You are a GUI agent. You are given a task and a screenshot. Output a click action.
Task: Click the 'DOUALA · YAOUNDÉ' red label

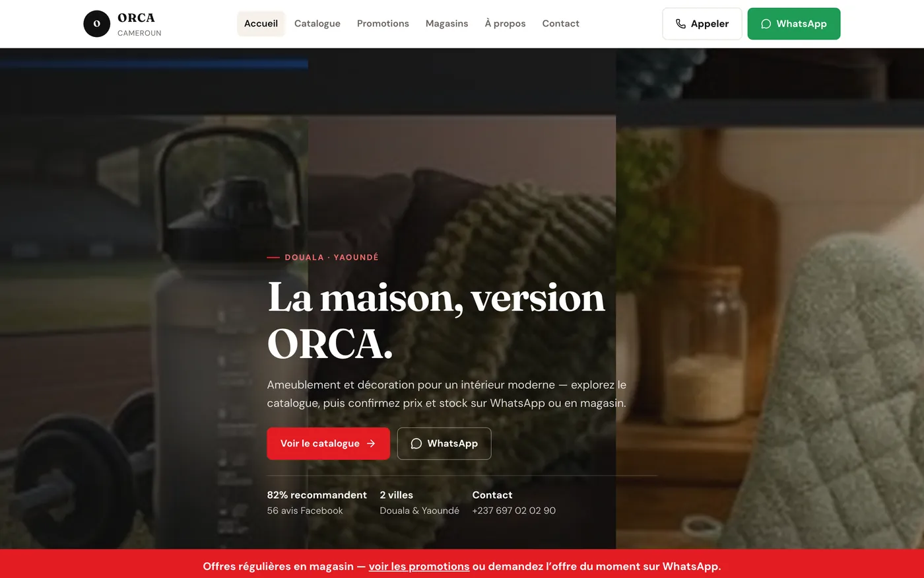click(x=331, y=258)
